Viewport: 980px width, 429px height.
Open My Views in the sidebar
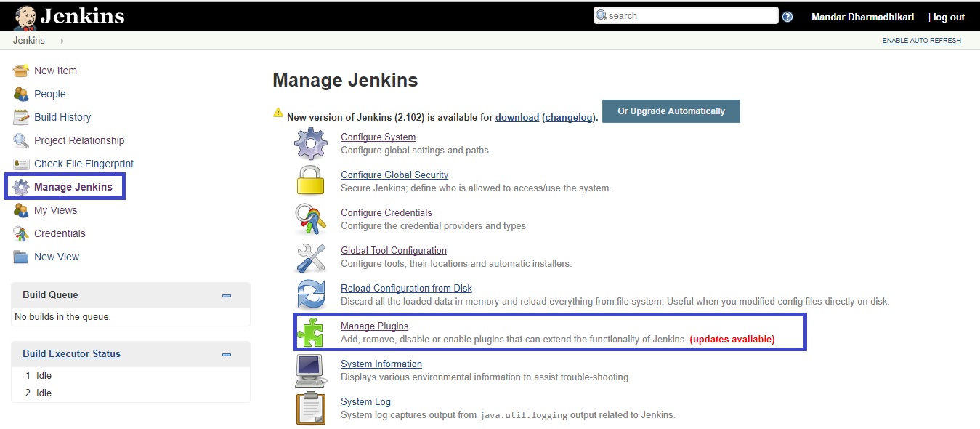pyautogui.click(x=55, y=210)
